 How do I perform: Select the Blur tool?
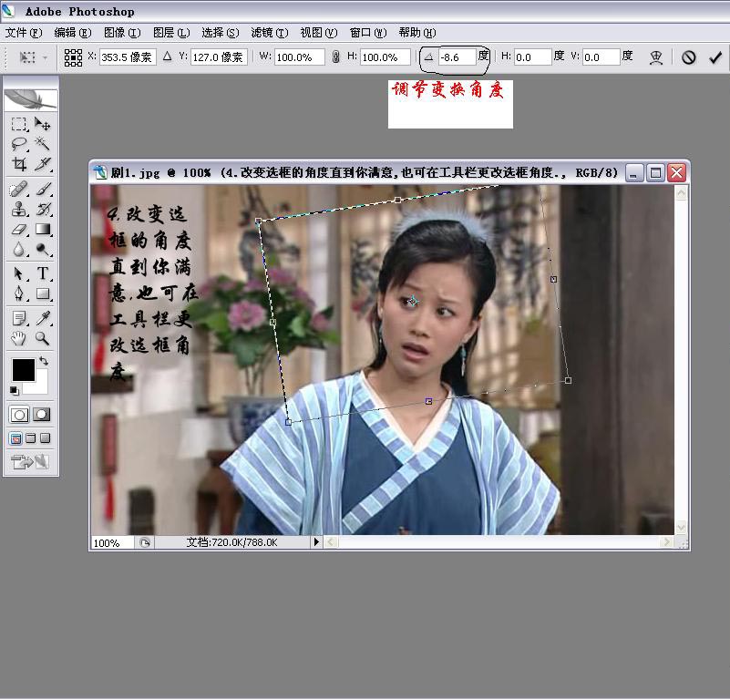[19, 250]
